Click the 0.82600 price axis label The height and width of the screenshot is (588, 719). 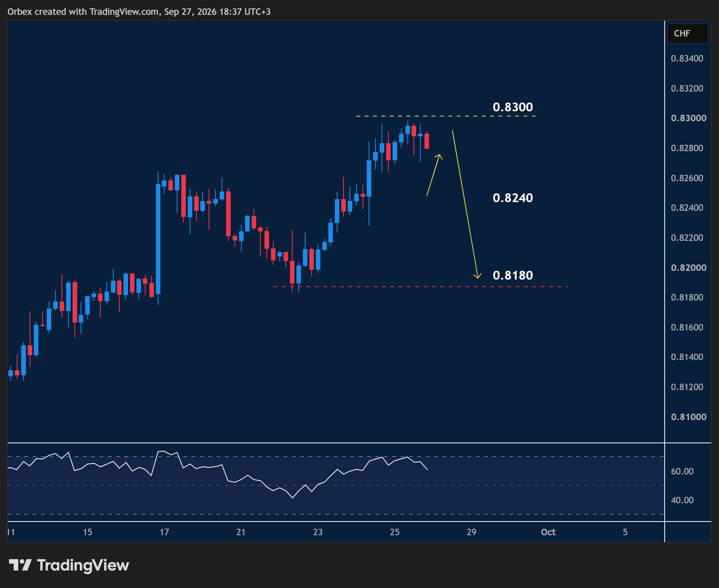tap(687, 178)
